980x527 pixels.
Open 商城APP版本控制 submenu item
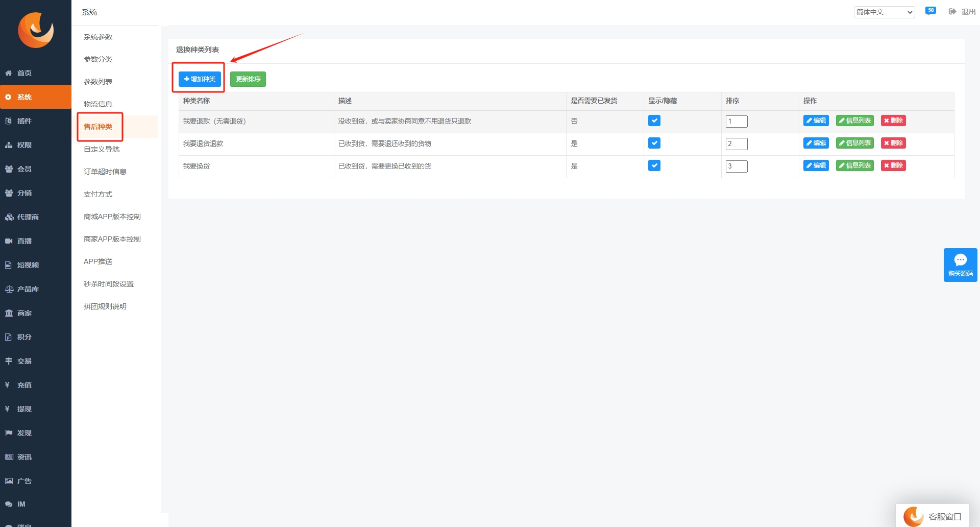[112, 217]
